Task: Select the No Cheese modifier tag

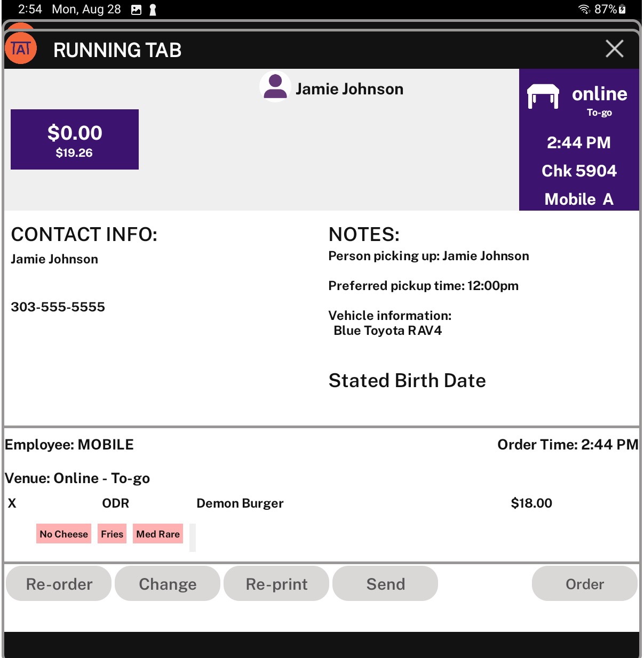Action: tap(64, 534)
